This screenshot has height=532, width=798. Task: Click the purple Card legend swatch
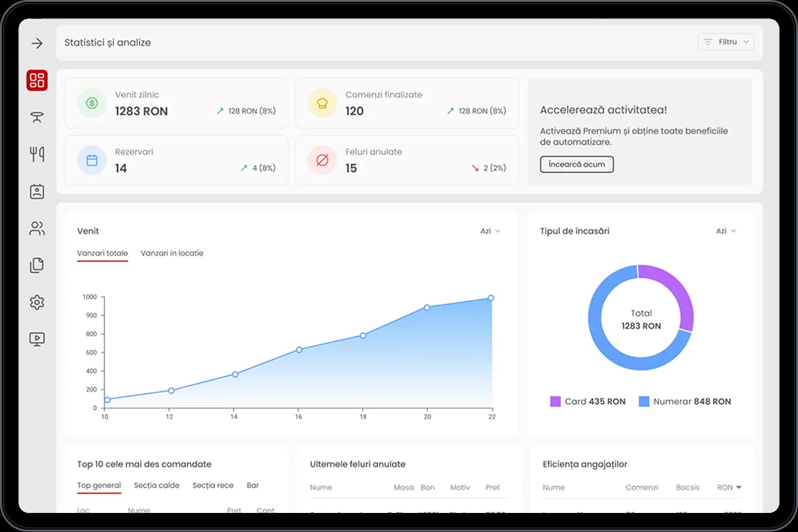555,401
